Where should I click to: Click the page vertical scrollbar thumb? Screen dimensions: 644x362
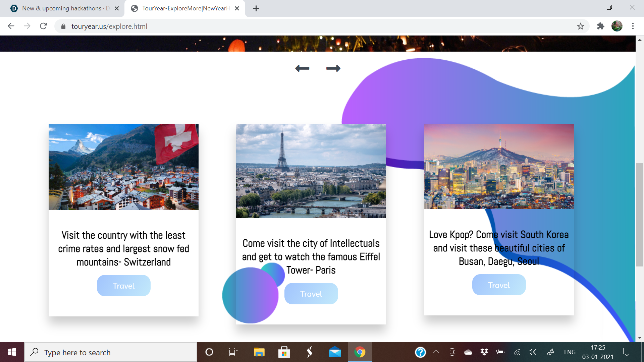[x=640, y=215]
